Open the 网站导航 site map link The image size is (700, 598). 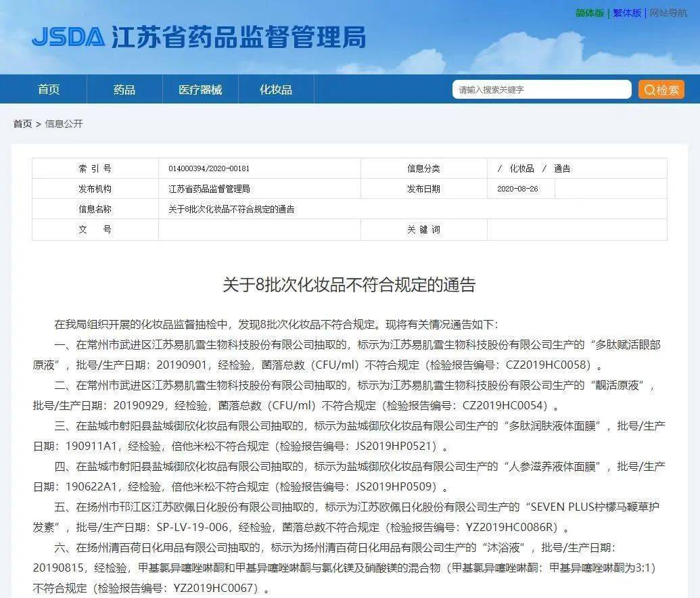coord(668,13)
